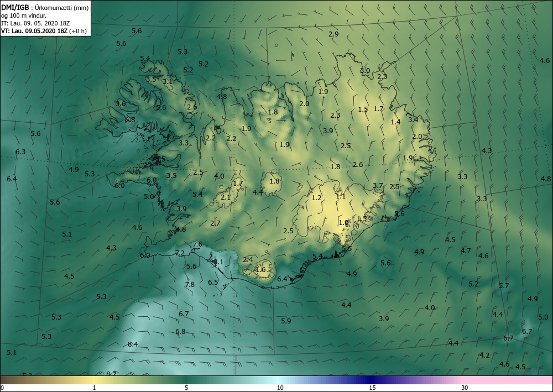
Task: Click the 8.1 value on the south coast
Action: [218, 262]
